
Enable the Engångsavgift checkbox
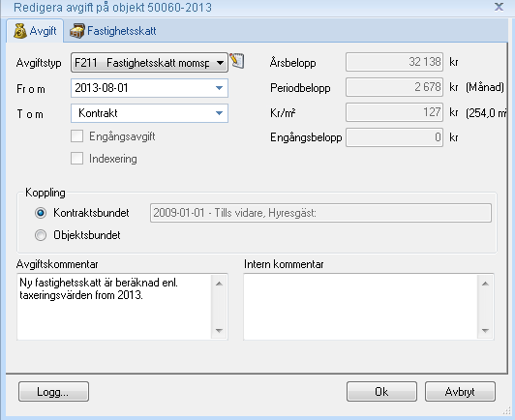tap(76, 136)
